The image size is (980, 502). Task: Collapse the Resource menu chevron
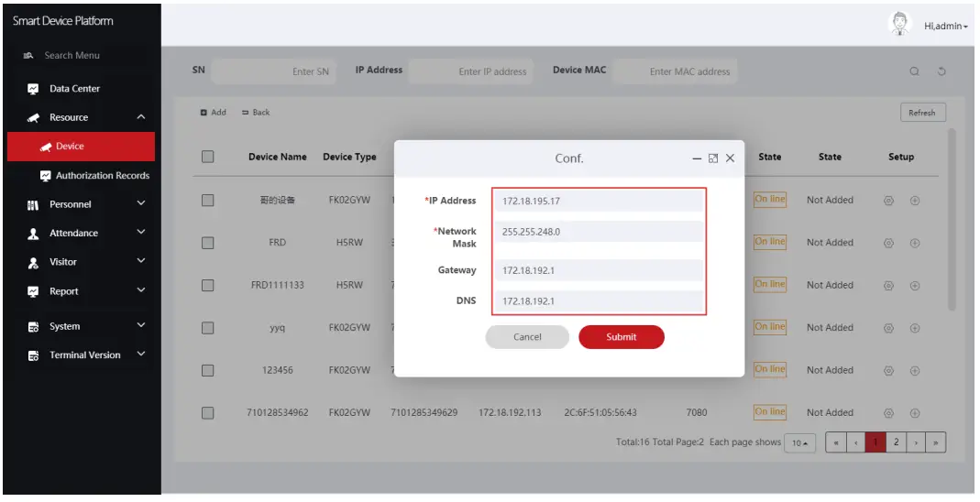pyautogui.click(x=141, y=116)
